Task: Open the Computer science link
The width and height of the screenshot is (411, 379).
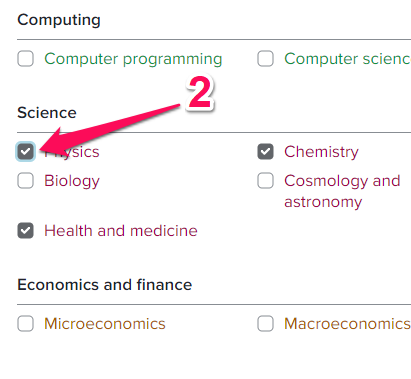Action: click(x=347, y=59)
